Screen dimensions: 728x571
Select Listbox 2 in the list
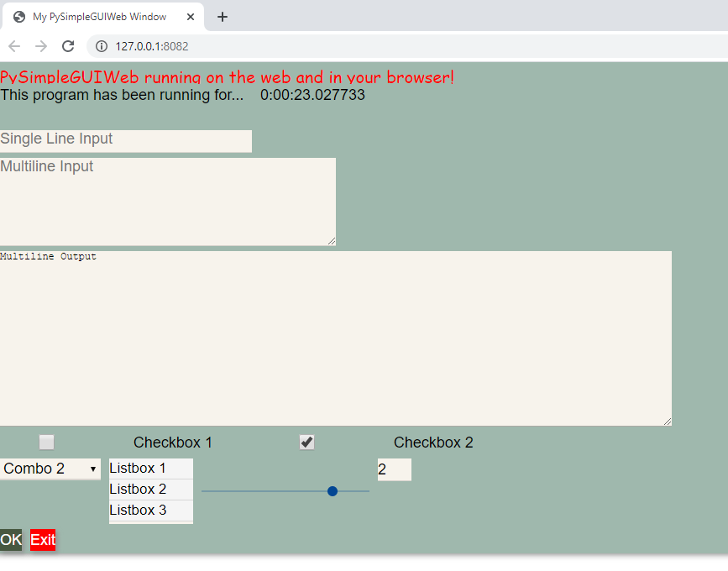[151, 490]
